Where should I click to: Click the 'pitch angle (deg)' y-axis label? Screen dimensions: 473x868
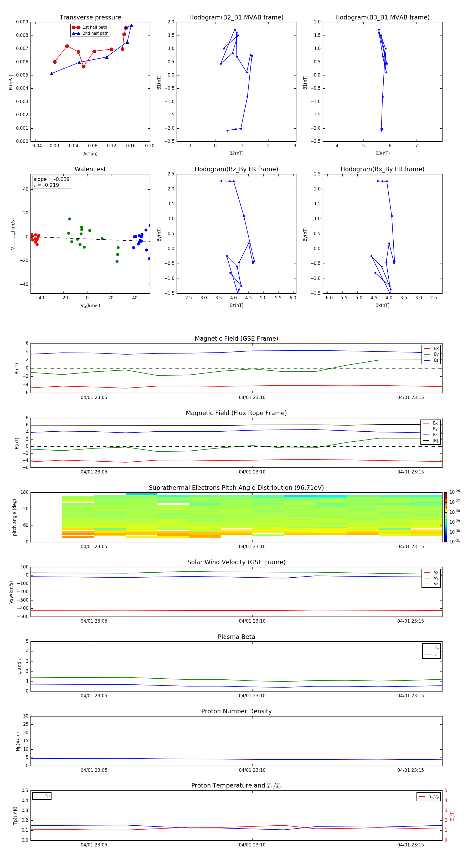click(x=14, y=517)
